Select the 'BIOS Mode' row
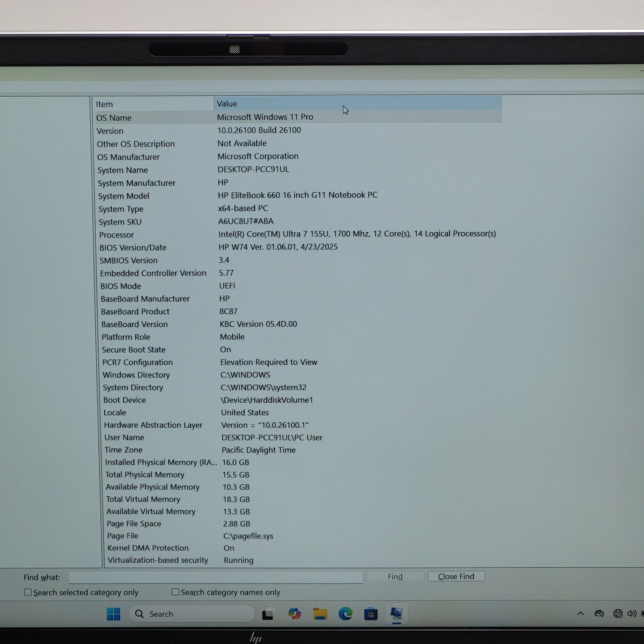 (121, 286)
